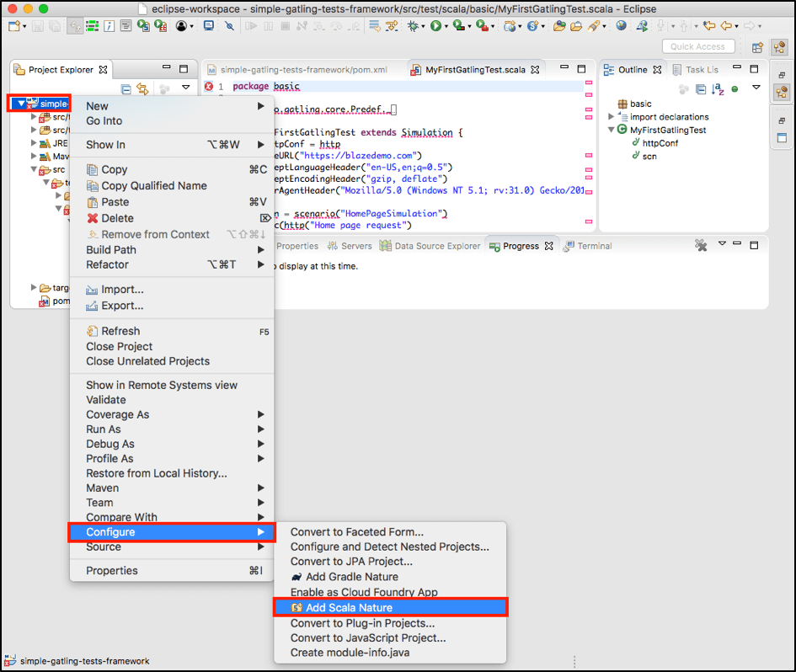This screenshot has height=672, width=796.
Task: Click the Open Perspective icon near Quick Access
Action: 757,47
